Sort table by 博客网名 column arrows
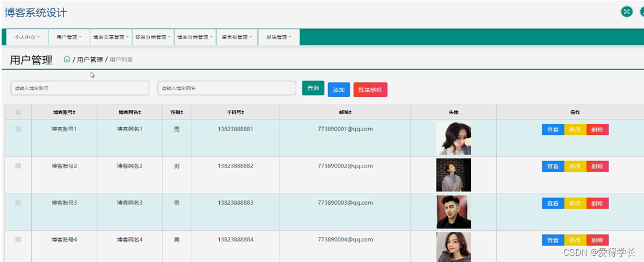Viewport: 644px width, 262px height. 140,112
